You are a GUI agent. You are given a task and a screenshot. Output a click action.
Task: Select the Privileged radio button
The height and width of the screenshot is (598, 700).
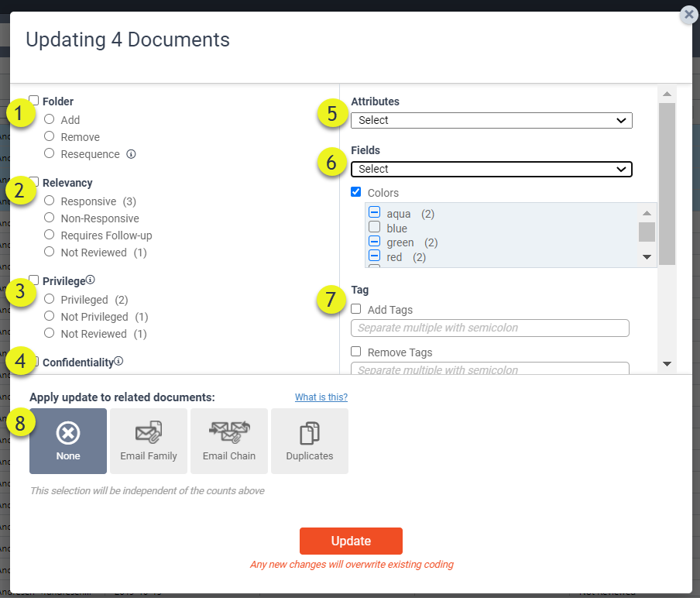[x=49, y=299]
